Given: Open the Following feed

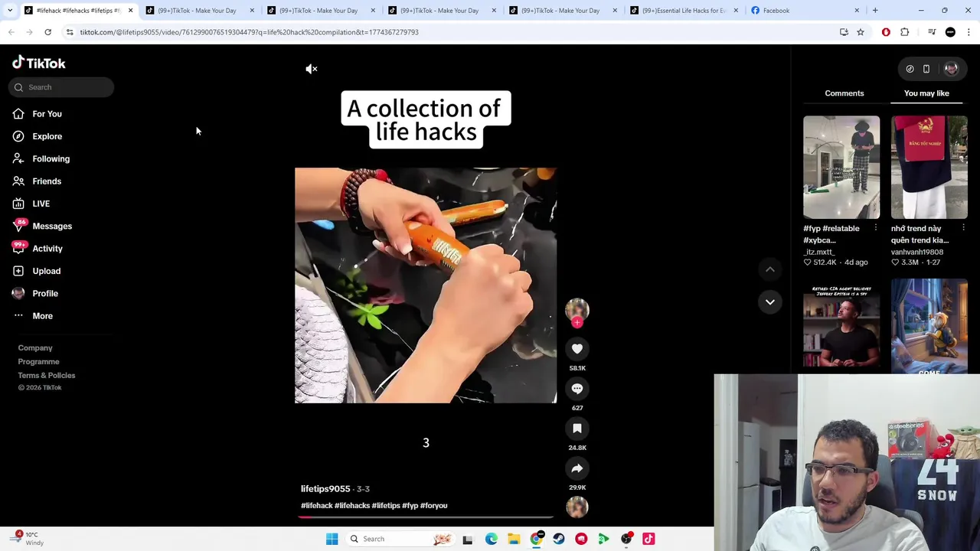Looking at the screenshot, I should 51,158.
